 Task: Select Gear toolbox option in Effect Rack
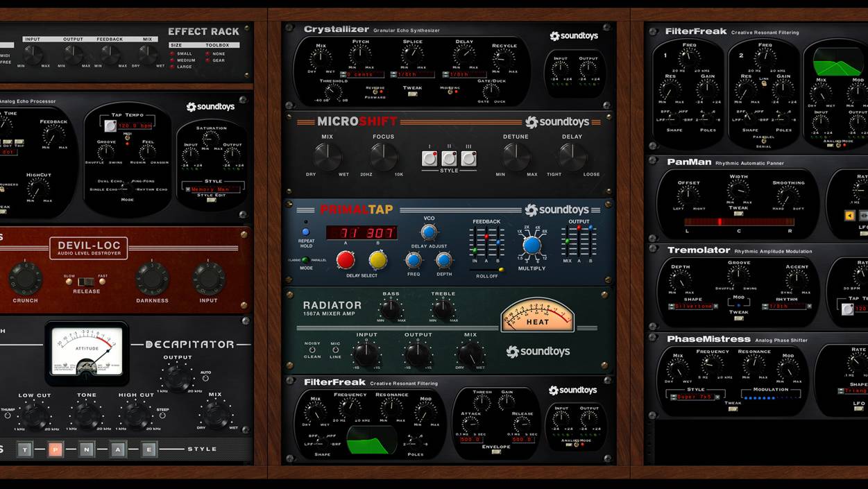208,60
